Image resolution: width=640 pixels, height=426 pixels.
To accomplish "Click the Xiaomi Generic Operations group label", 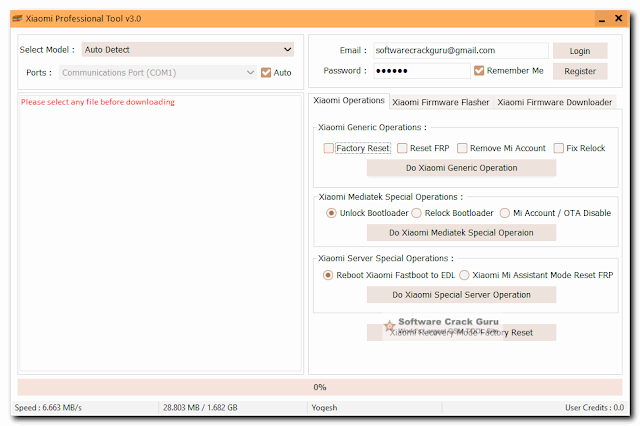I will pos(372,127).
